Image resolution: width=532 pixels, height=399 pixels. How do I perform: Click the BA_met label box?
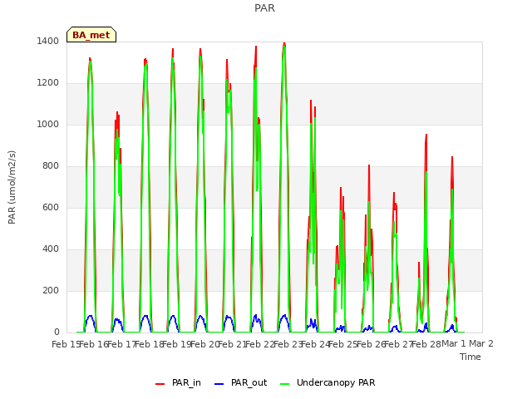(x=91, y=35)
